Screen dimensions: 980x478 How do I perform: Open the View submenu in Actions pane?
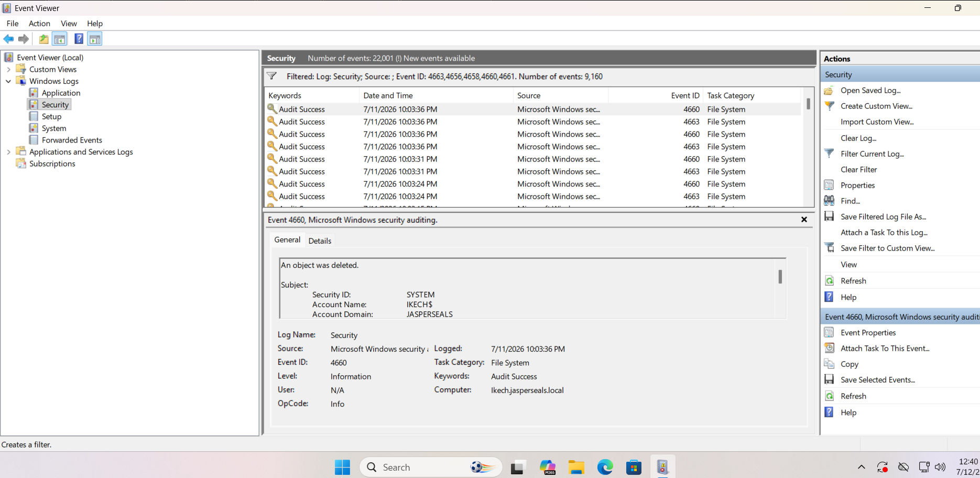pos(848,265)
